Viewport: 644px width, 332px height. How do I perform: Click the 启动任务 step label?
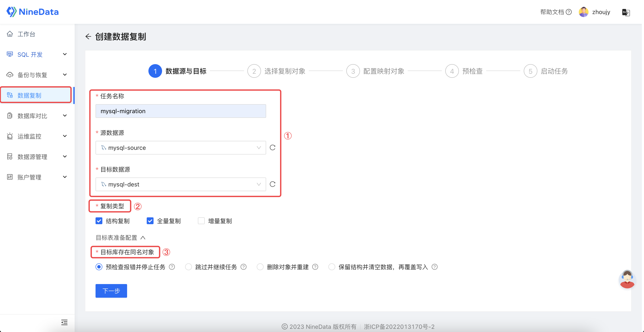(x=554, y=71)
